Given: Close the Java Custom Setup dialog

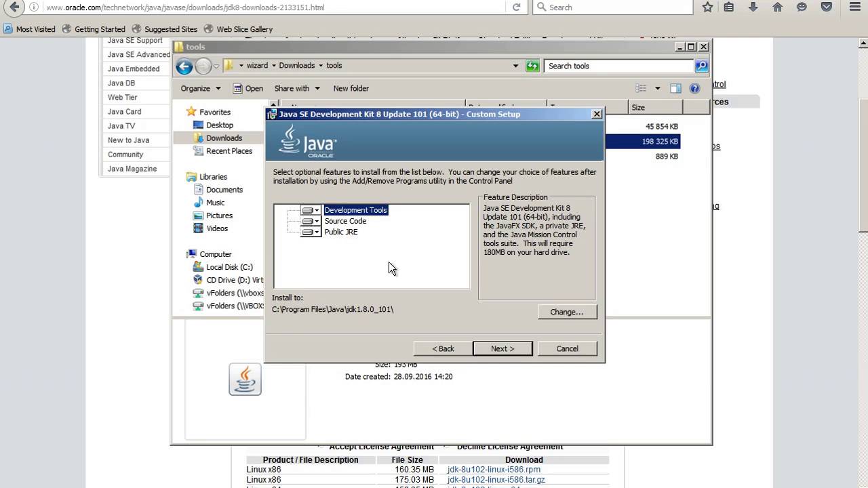Looking at the screenshot, I should (x=597, y=114).
